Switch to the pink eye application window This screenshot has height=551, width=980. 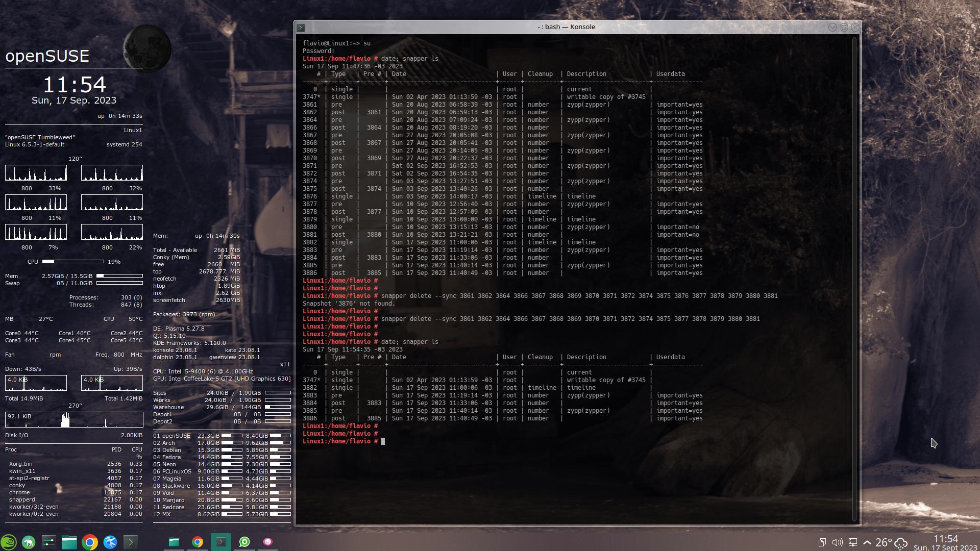(268, 542)
